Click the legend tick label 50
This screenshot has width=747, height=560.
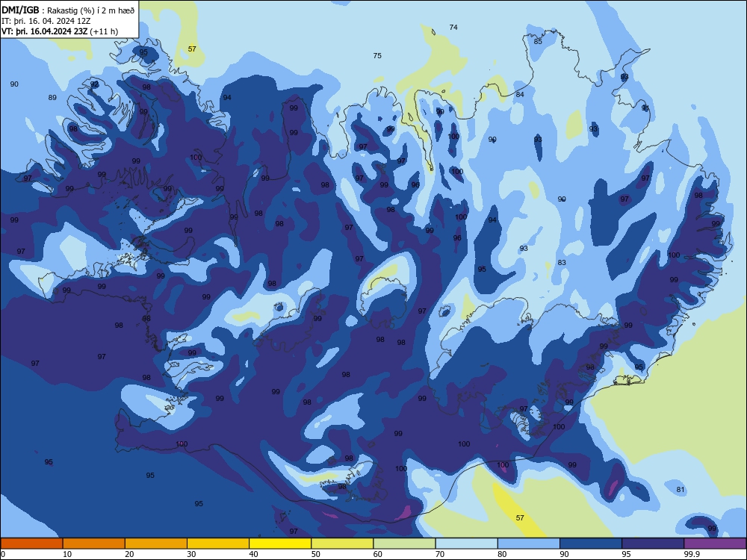[315, 554]
